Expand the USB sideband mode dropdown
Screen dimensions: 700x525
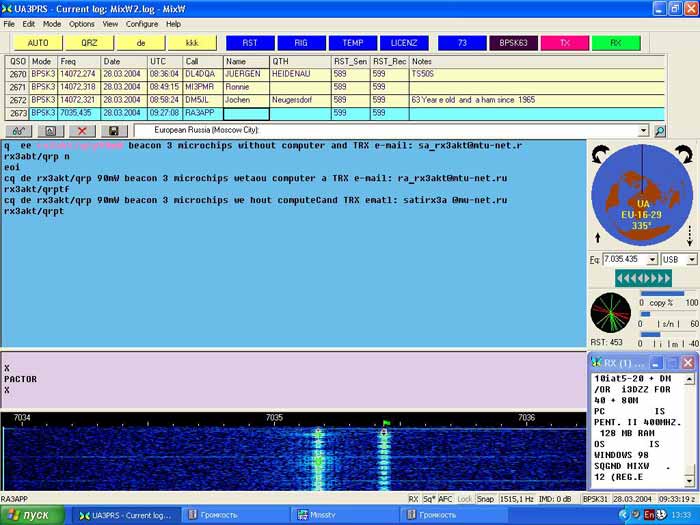pos(692,260)
